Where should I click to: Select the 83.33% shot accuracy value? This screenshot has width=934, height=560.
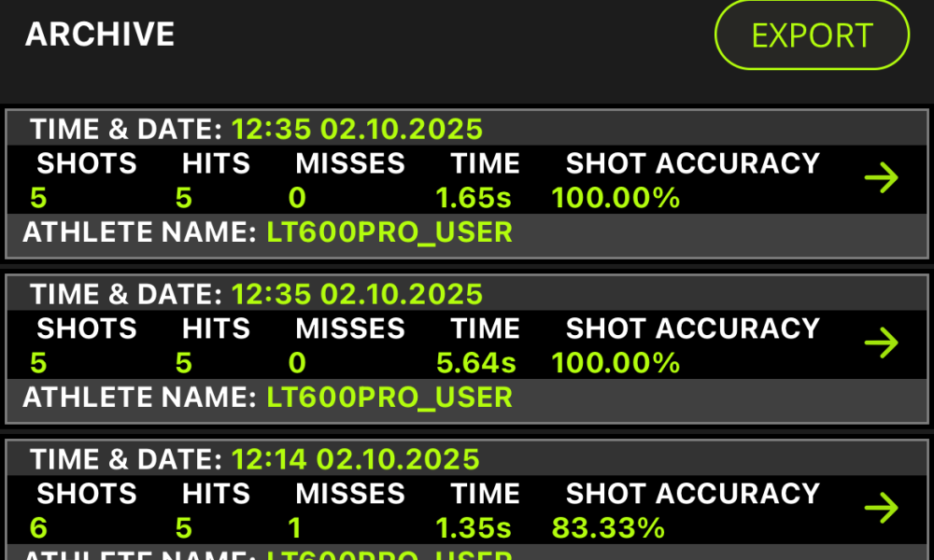point(608,528)
